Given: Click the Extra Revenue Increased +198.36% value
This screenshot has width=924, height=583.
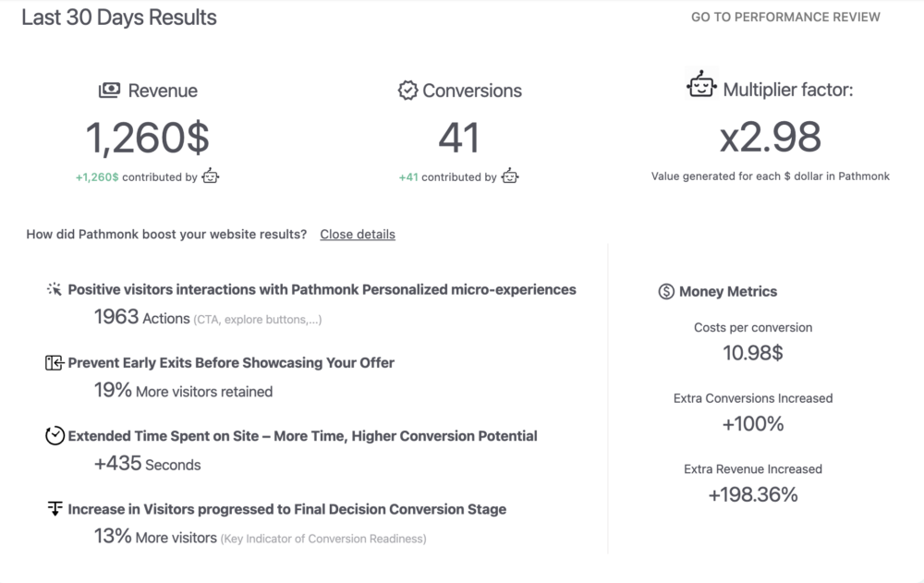Looking at the screenshot, I should [753, 494].
